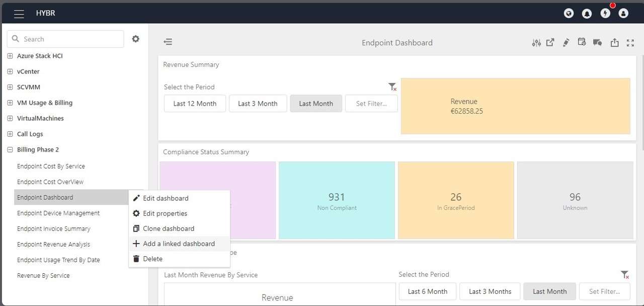Select the Last 3 Months period button
Screen dimensions: 644x306
pos(490,291)
